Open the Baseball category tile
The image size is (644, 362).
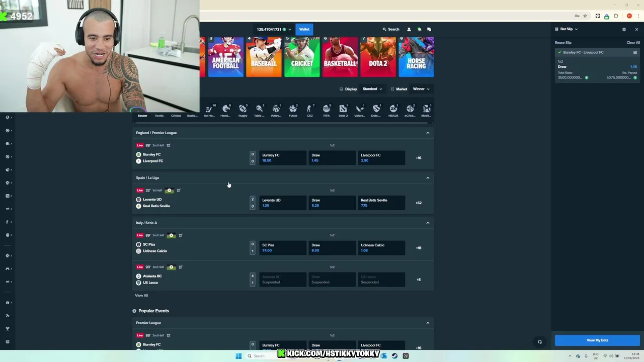(264, 56)
